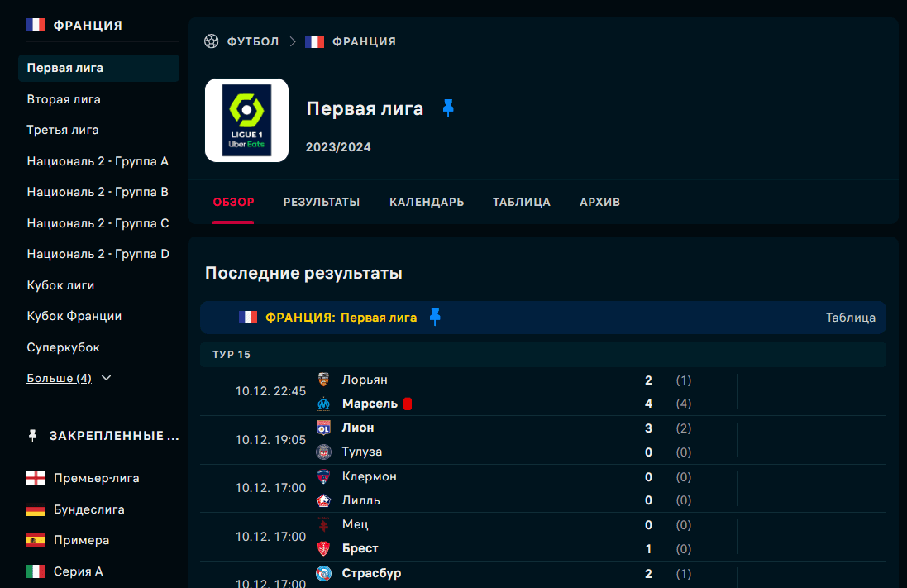Switch to the РЕЗУЛЬТАТЫ tab

322,202
